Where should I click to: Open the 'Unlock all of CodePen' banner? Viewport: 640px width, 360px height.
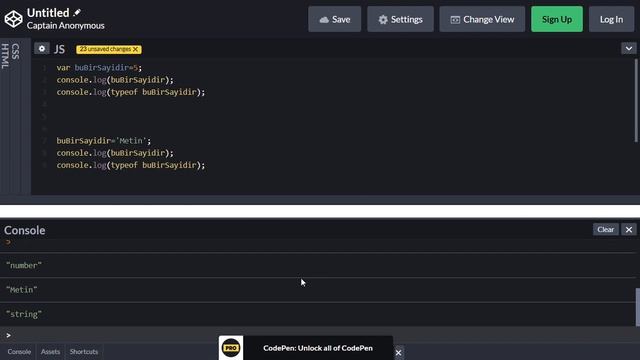(x=318, y=348)
